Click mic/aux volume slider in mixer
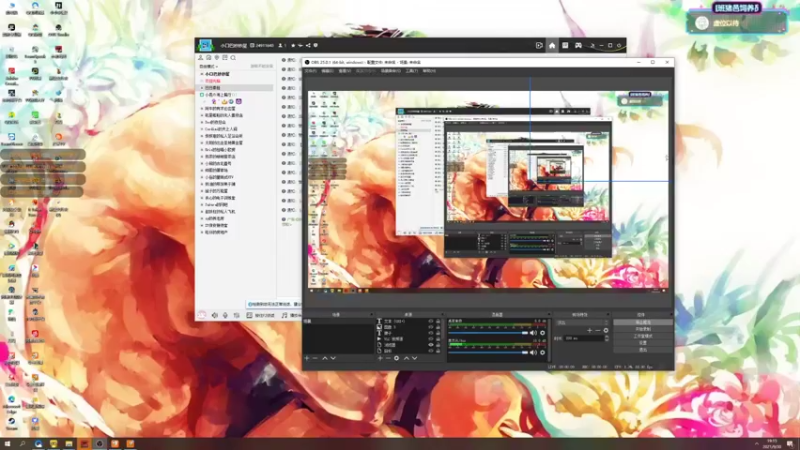This screenshot has height=450, width=800. click(488, 352)
